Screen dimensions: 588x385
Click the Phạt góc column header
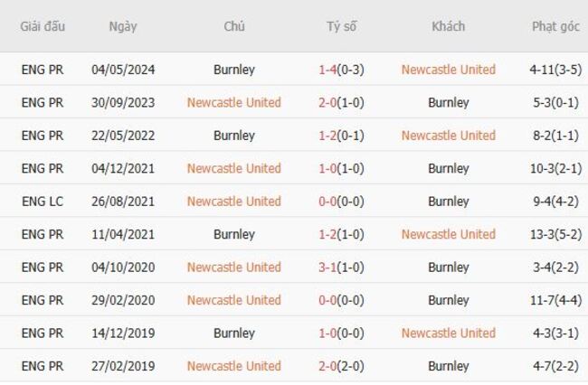coord(555,26)
